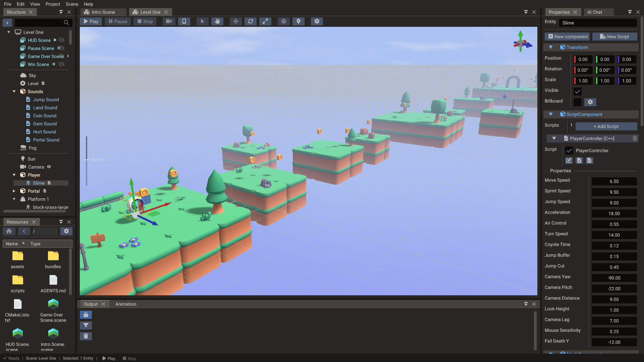Collapse the Platform 1 tree node

[14, 199]
